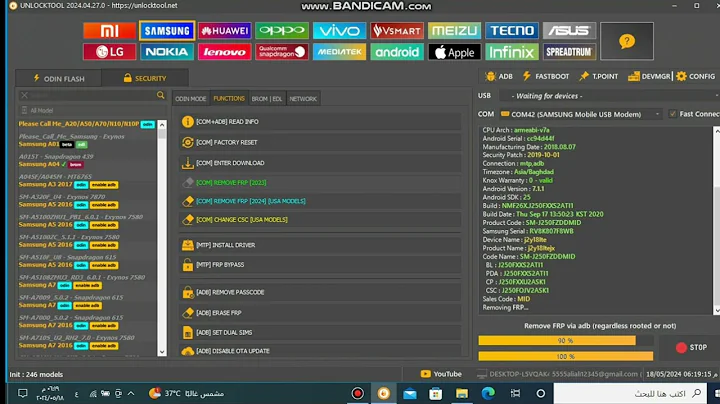Click the 90 % progress bar

pos(566,341)
